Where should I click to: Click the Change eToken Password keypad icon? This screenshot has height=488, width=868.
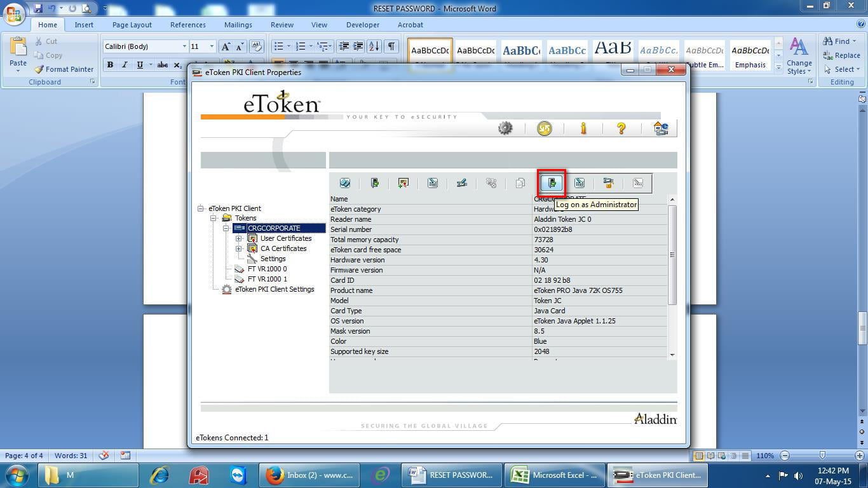click(433, 183)
